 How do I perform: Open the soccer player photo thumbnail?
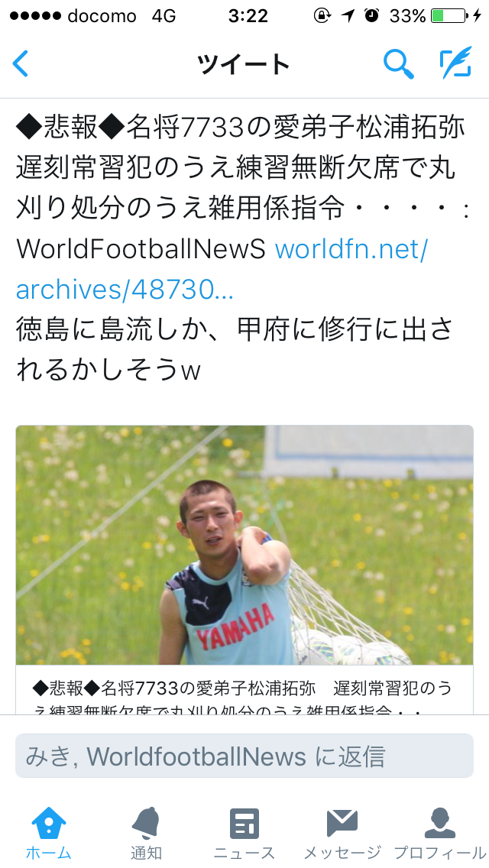point(244,545)
